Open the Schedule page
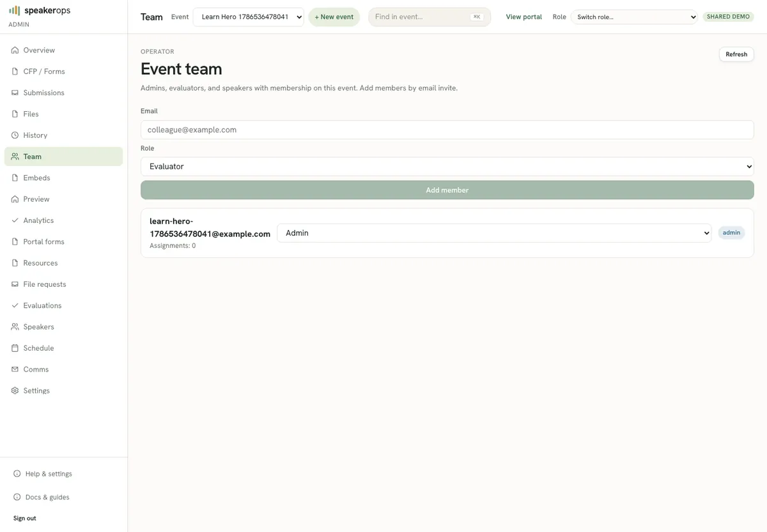 pos(63,348)
